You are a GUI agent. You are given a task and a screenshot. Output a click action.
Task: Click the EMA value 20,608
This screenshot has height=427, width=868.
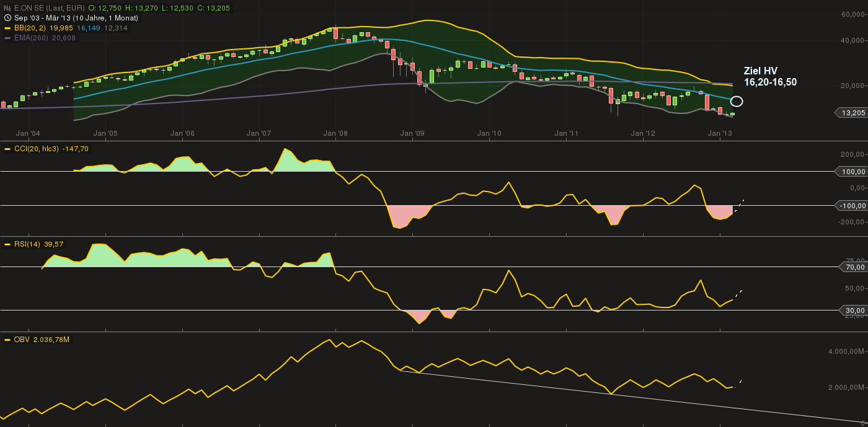click(x=64, y=38)
